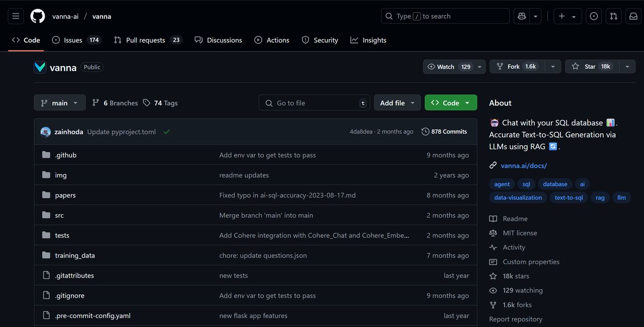Open Copilot chat icon
Screen dimensions: 644x327
(522, 16)
